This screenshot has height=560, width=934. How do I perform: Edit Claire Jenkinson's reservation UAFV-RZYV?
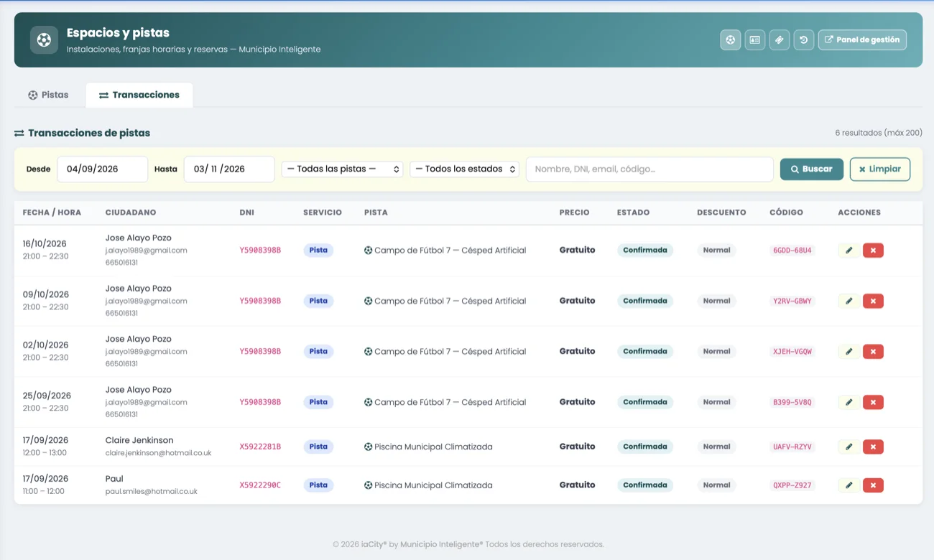(849, 447)
